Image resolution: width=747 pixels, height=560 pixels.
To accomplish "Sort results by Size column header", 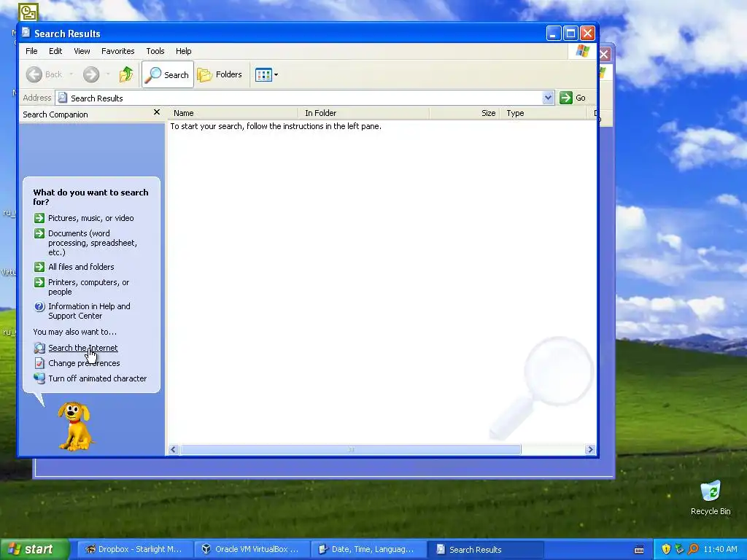I will click(465, 113).
